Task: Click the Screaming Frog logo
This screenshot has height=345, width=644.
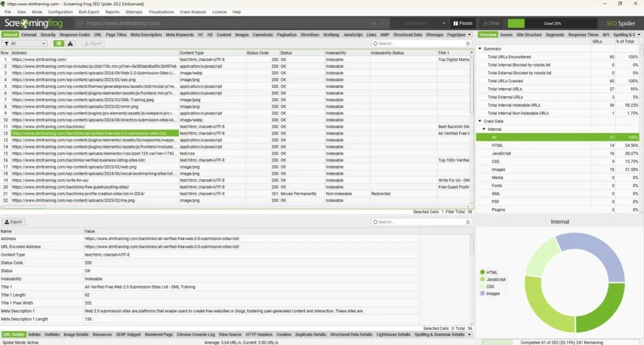Action: pos(34,23)
